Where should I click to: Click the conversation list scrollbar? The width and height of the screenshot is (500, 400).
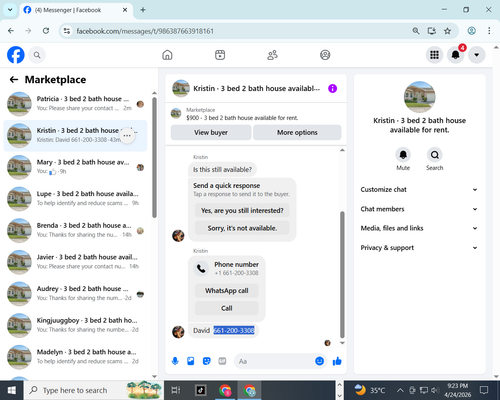tap(154, 157)
